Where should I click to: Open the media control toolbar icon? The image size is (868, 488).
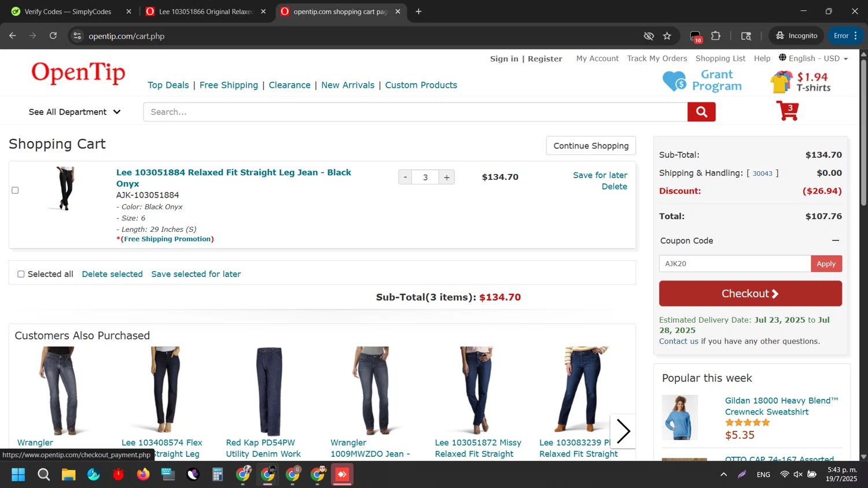(746, 36)
